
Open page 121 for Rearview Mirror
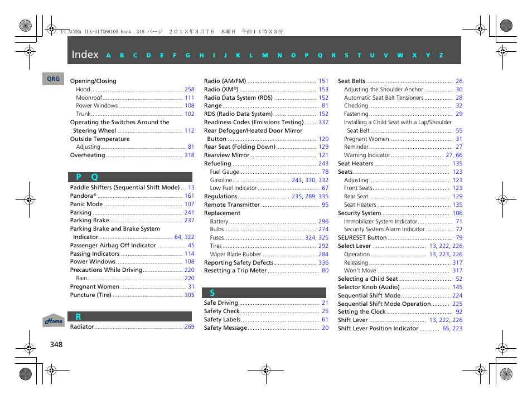click(x=323, y=155)
